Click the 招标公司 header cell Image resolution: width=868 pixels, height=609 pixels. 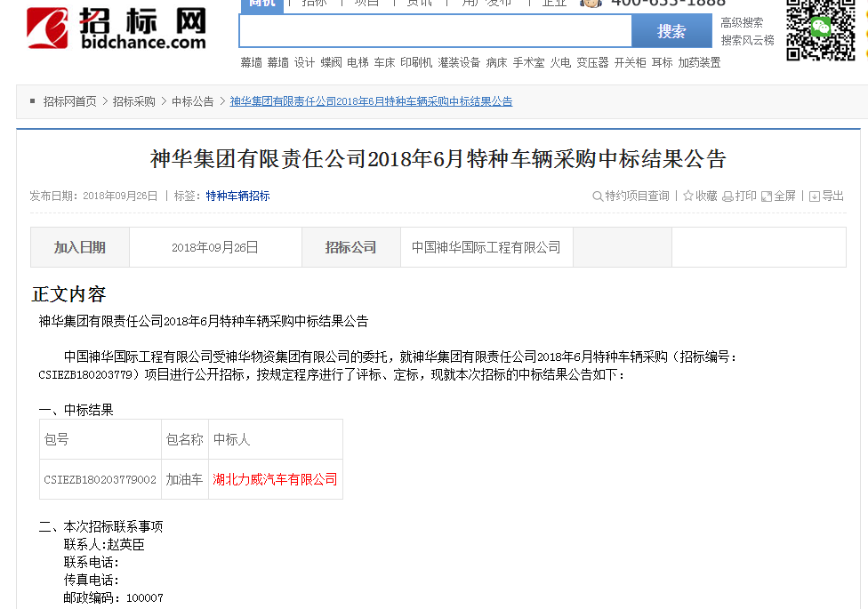pos(351,247)
